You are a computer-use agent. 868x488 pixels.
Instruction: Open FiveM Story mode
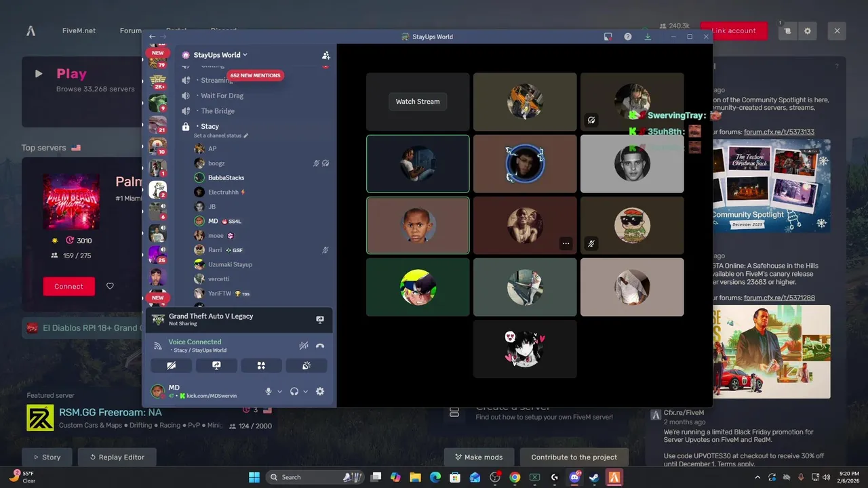pyautogui.click(x=46, y=457)
